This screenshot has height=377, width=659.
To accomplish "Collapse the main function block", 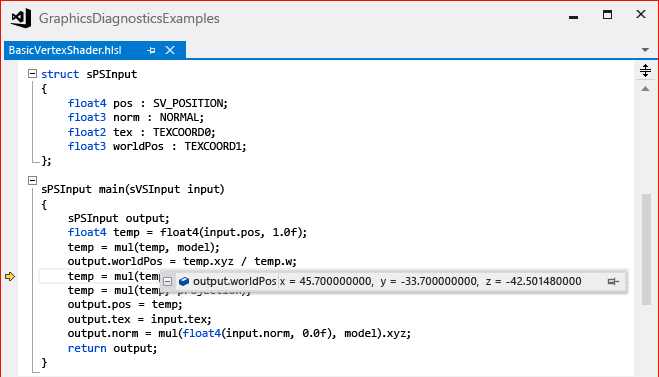I will click(x=32, y=180).
